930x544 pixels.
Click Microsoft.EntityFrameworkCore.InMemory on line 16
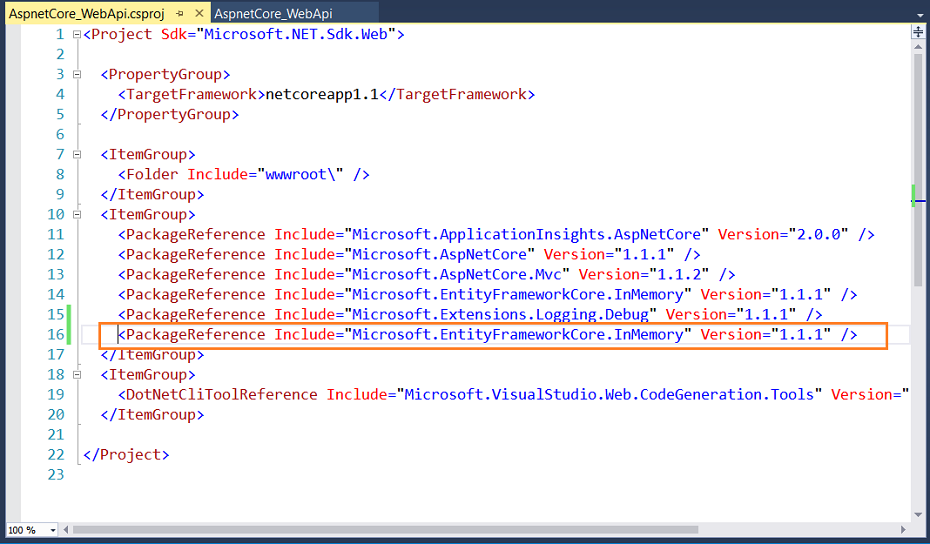click(517, 335)
